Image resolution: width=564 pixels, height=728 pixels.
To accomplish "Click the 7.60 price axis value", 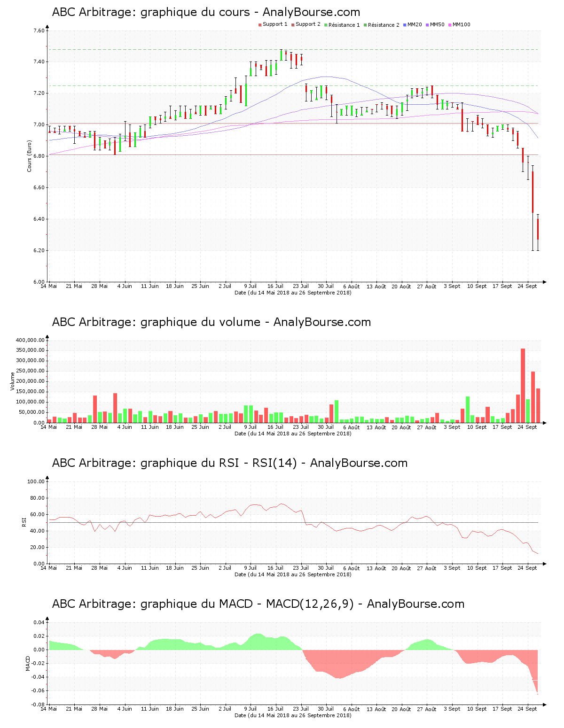I will tap(39, 31).
